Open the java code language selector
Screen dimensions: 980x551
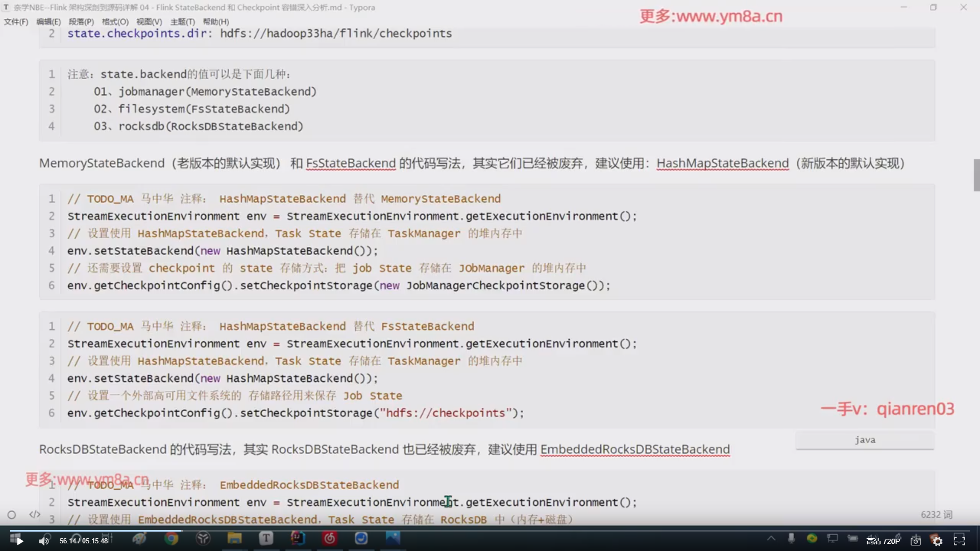pos(865,440)
